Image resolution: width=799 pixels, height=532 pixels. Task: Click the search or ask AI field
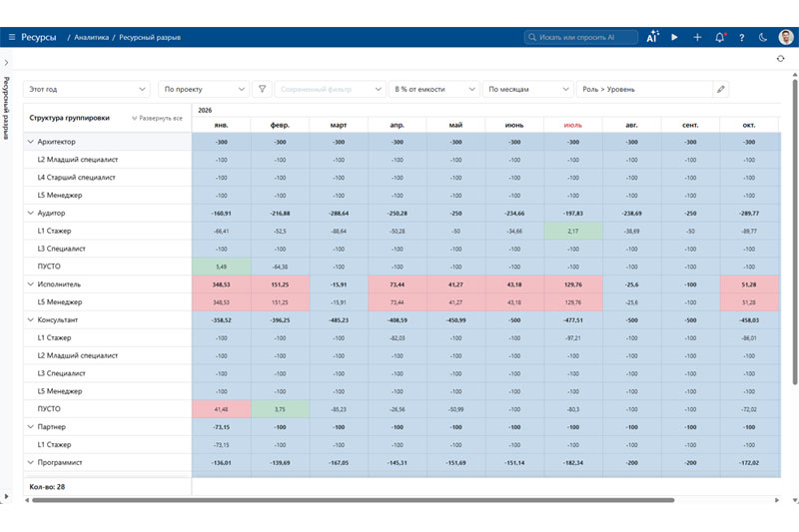(581, 37)
